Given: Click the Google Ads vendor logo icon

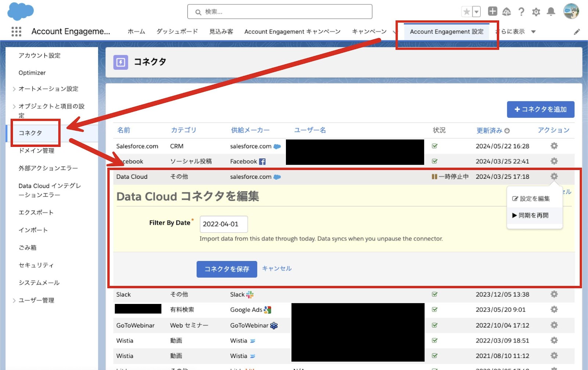Looking at the screenshot, I should (268, 310).
